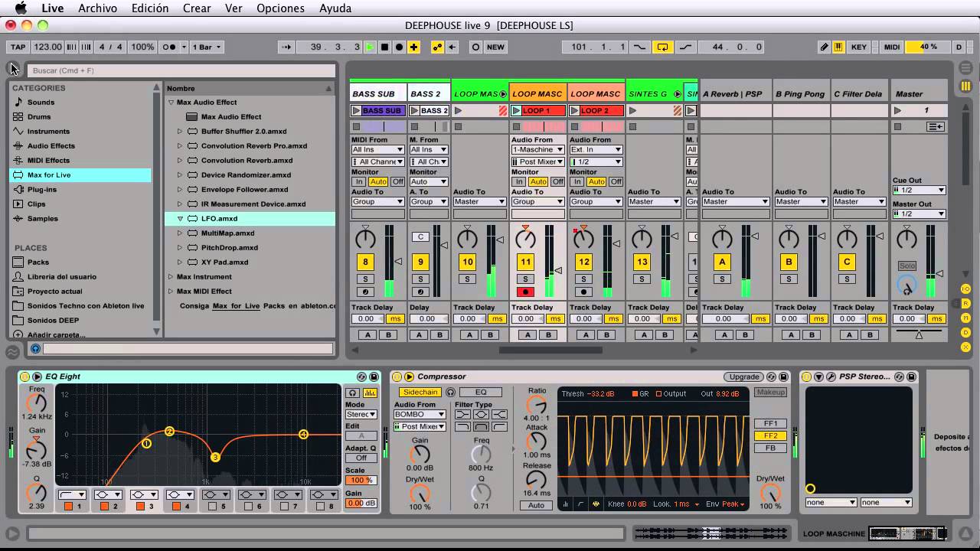
Task: Open the Edición menu
Action: 150,8
